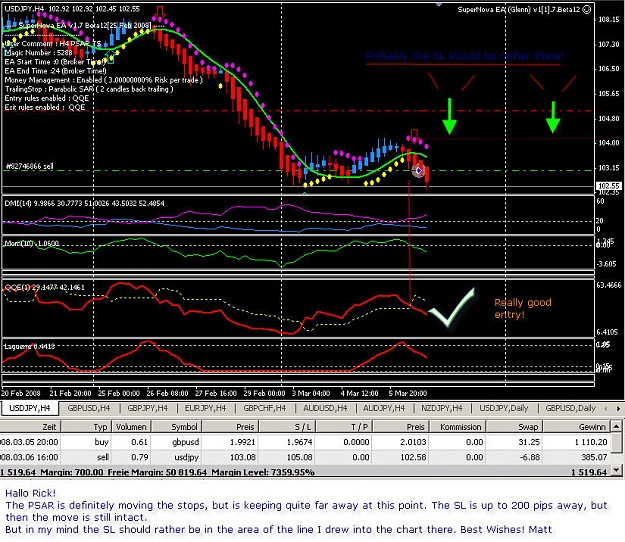Screen dimensions: 625x542
Task: Click the 385.07 profit cell
Action: 594,457
